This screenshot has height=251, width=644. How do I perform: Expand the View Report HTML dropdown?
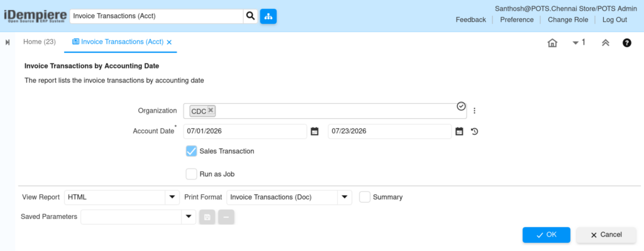click(172, 197)
